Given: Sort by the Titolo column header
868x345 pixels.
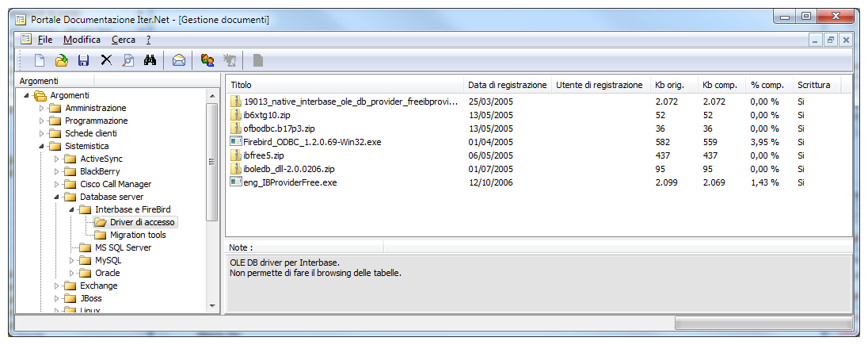Looking at the screenshot, I should pos(345,85).
